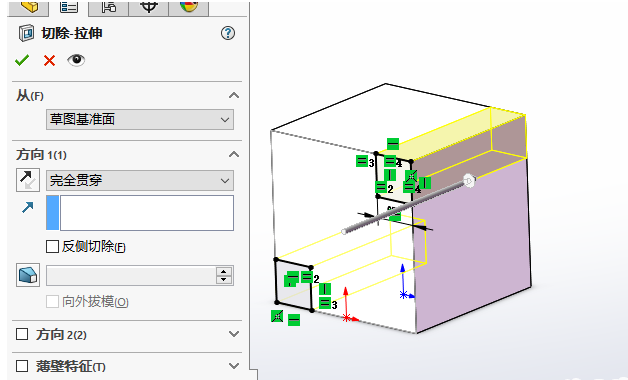Click the 切除-拉伸 title text
Image resolution: width=628 pixels, height=380 pixels.
click(72, 33)
